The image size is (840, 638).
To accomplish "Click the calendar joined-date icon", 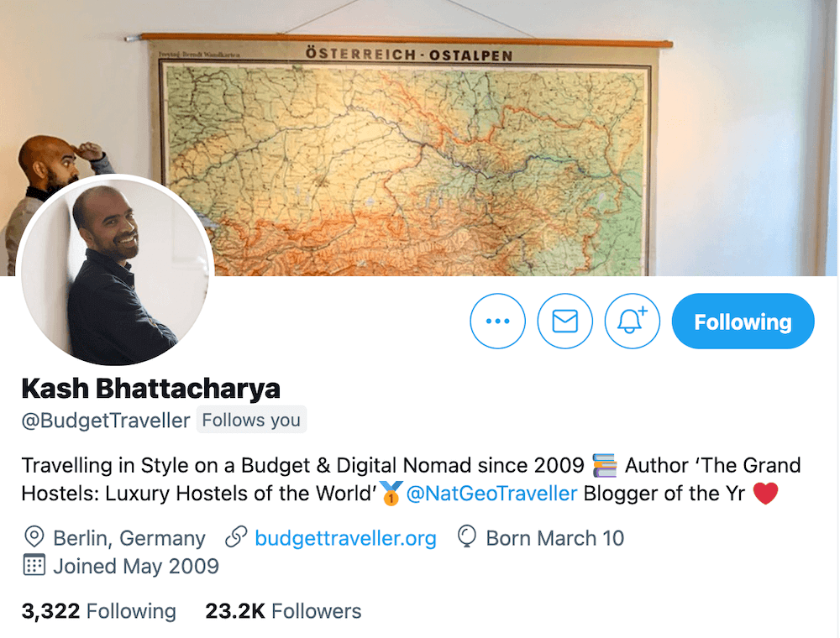I will tap(34, 565).
